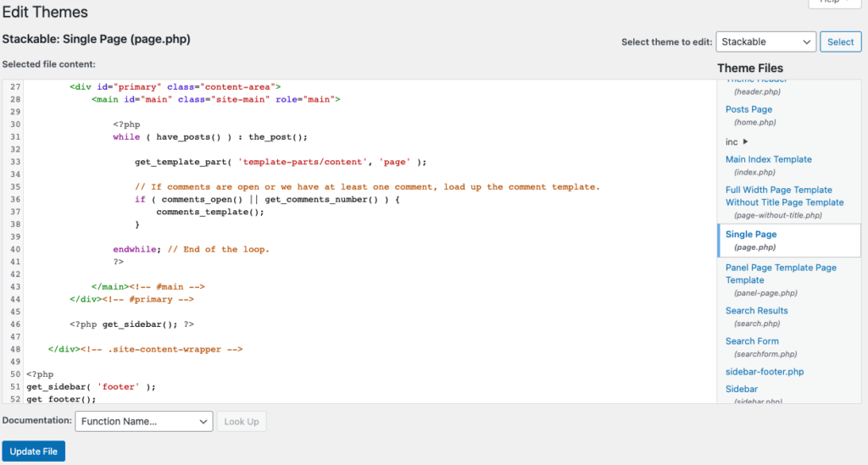Screen dimensions: 868x465
Task: Open Full Width Page Template file
Action: (x=784, y=197)
